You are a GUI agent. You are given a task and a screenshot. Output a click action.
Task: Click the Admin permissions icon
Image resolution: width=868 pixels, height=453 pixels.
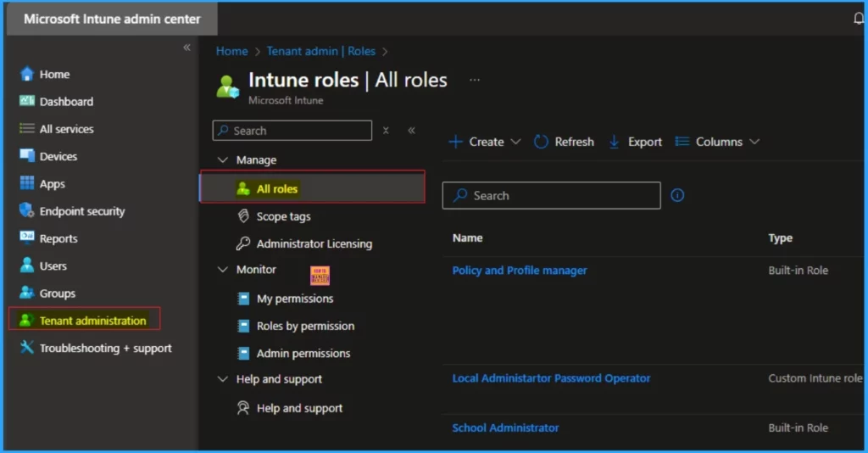[x=243, y=353]
